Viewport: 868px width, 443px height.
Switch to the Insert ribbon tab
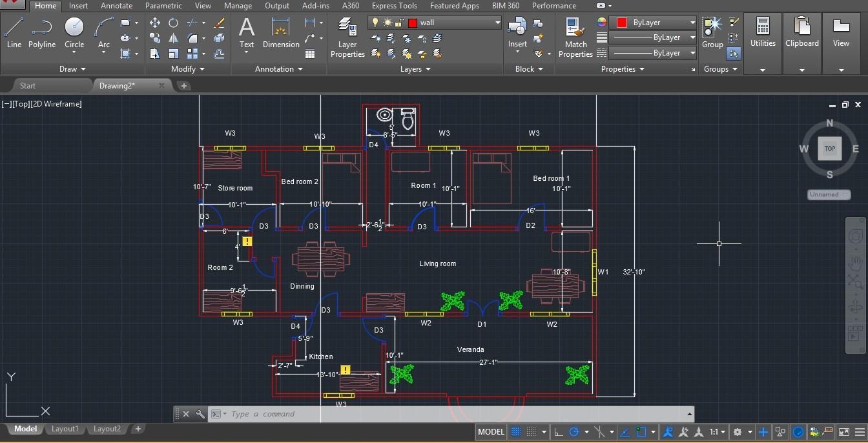[x=77, y=5]
